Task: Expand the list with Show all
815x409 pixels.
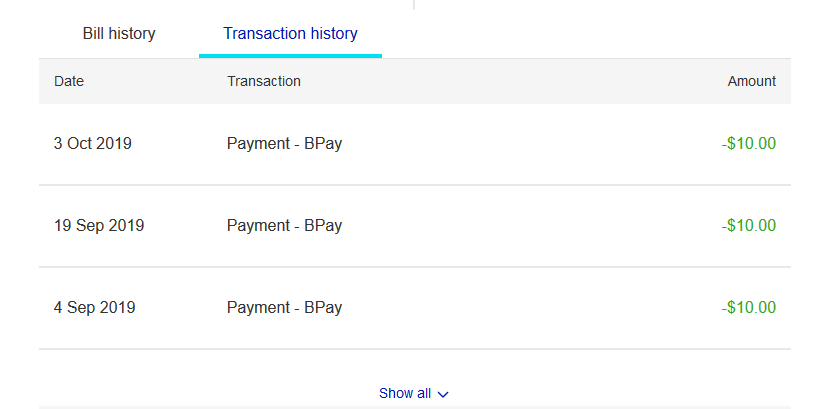Action: click(x=405, y=394)
